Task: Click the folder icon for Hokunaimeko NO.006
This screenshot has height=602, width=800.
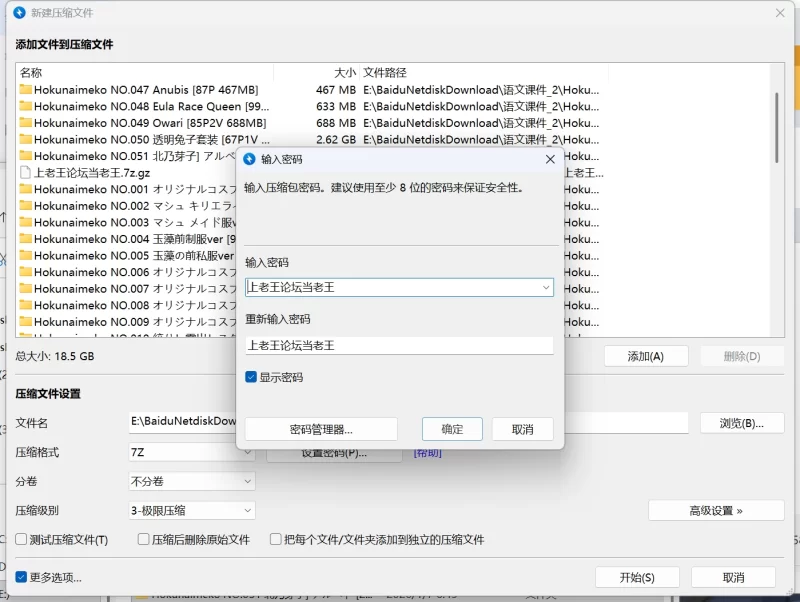Action: point(26,272)
